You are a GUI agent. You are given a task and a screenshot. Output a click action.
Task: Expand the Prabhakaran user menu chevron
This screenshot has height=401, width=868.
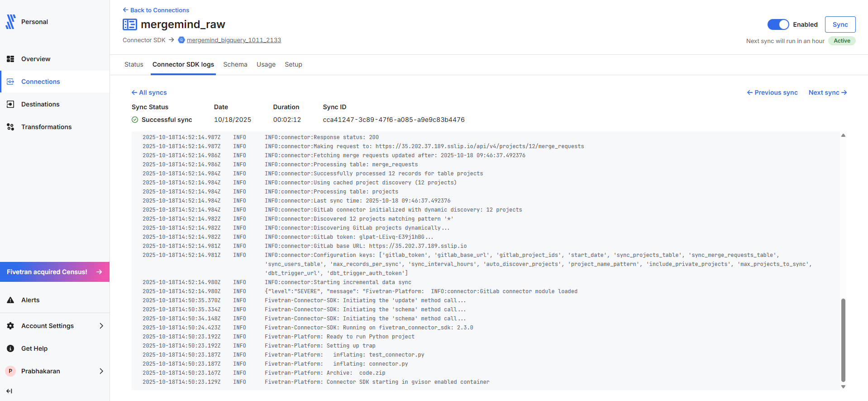[x=101, y=371]
